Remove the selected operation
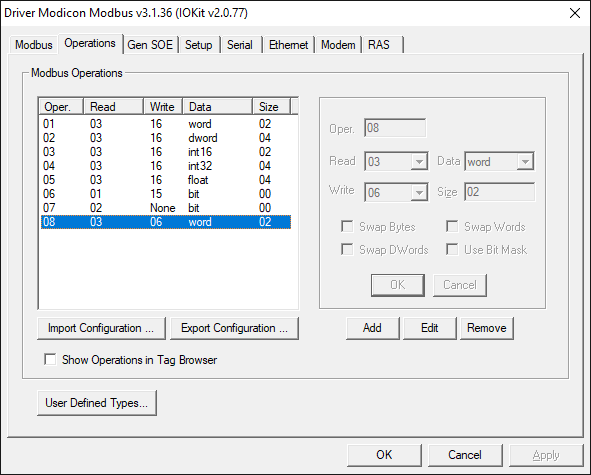The image size is (591, 475). 487,328
